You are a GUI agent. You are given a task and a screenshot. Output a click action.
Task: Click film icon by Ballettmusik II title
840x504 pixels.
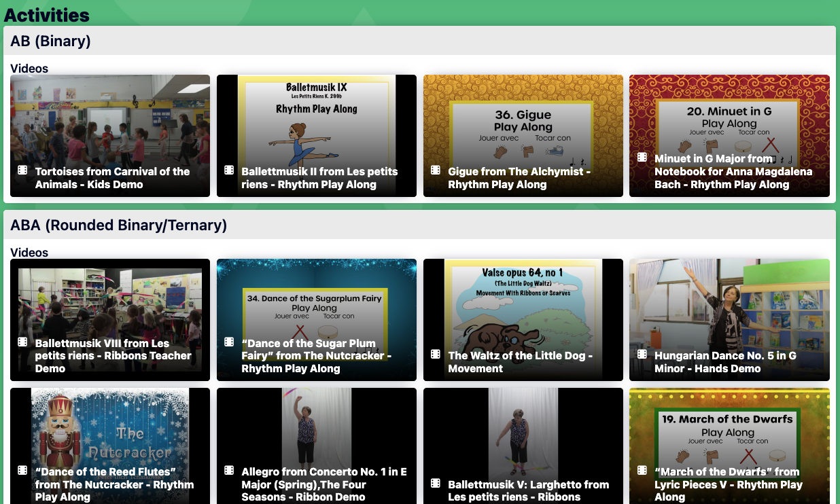pyautogui.click(x=229, y=170)
